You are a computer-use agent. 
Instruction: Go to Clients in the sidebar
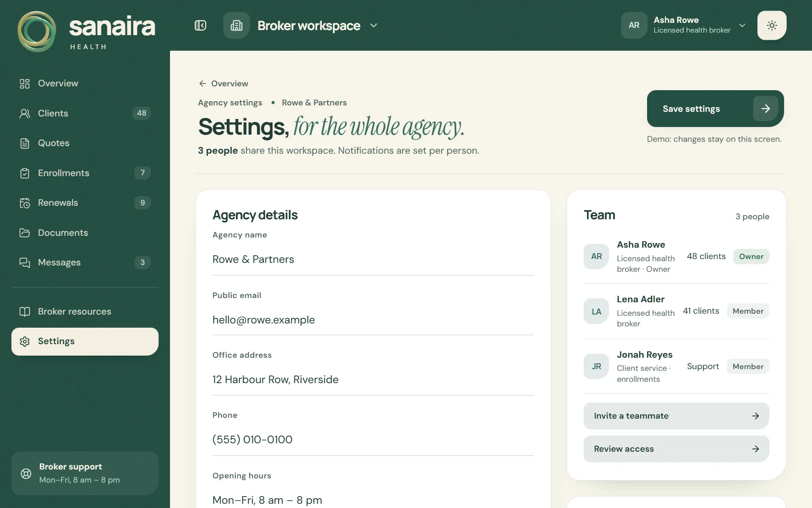pyautogui.click(x=85, y=113)
